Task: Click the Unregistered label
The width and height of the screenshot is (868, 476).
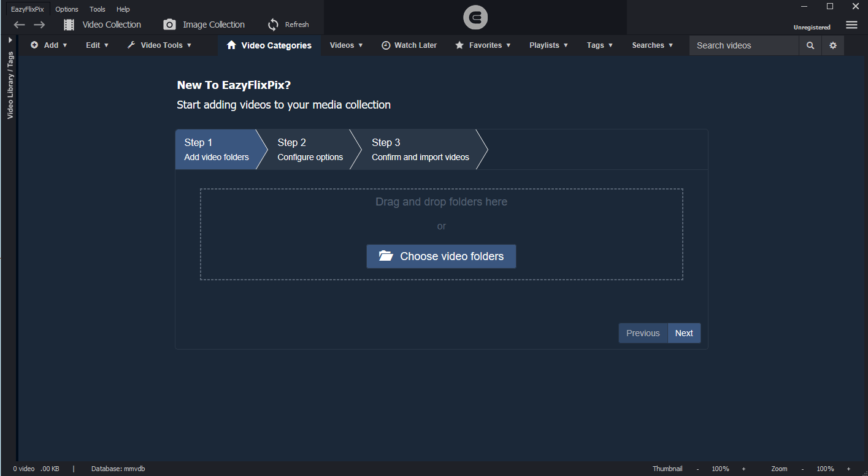Action: pyautogui.click(x=812, y=28)
